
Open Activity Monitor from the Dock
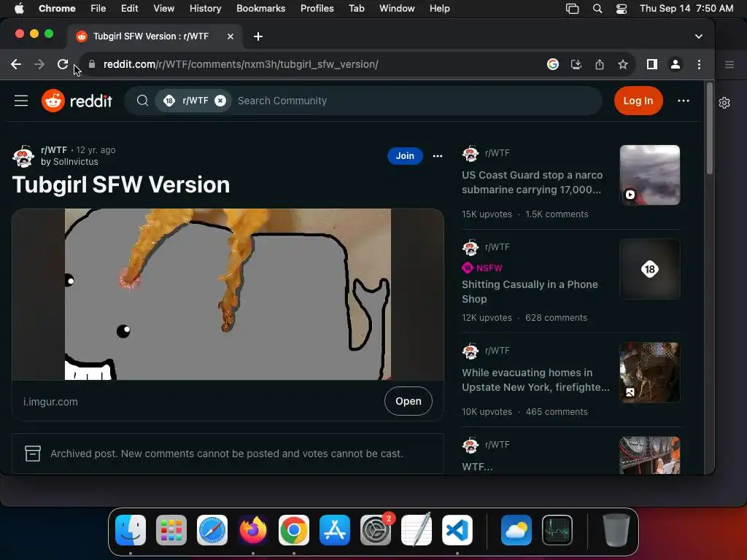point(557,530)
